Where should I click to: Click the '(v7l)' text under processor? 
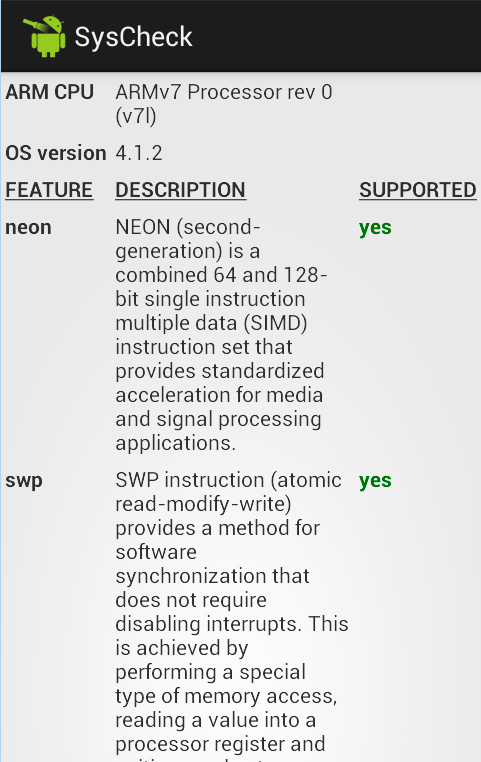coord(136,116)
